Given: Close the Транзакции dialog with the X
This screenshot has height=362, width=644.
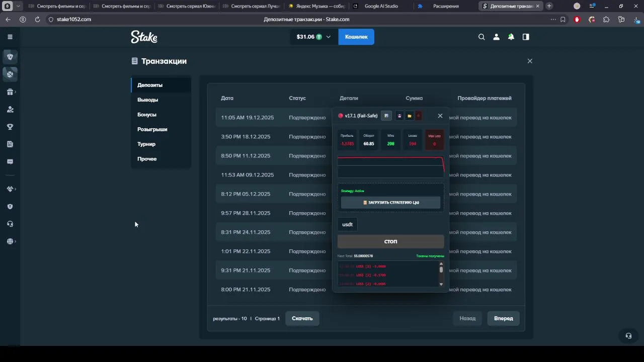Looking at the screenshot, I should tap(529, 61).
